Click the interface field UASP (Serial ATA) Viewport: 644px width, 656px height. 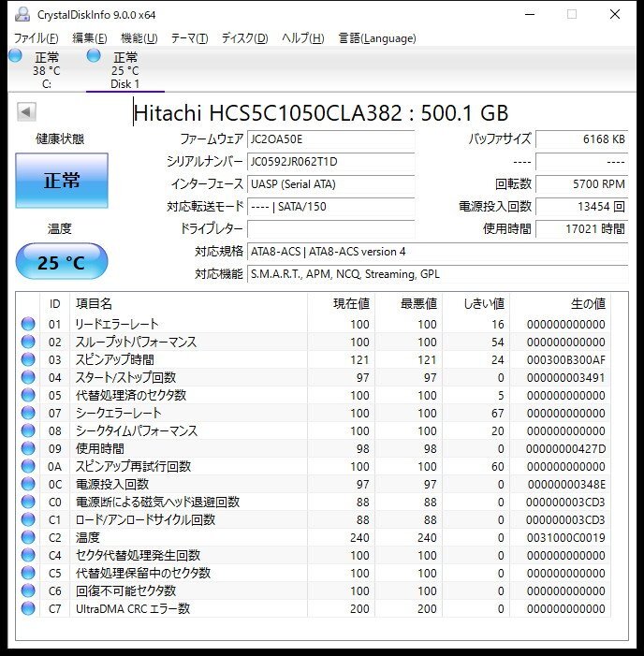click(x=331, y=184)
